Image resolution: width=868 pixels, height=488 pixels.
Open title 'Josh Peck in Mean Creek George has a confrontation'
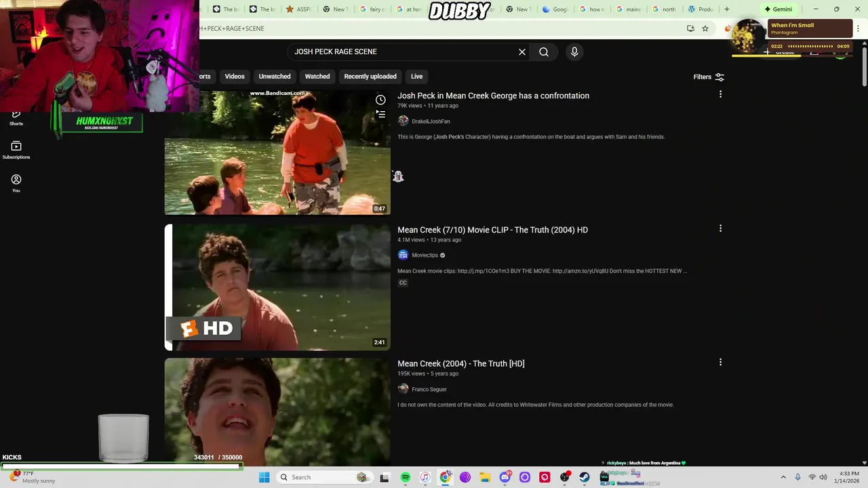tap(493, 96)
